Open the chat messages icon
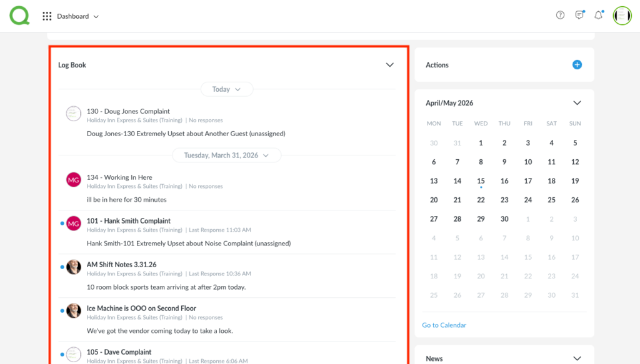Screen dimensions: 640x364 coord(579,16)
